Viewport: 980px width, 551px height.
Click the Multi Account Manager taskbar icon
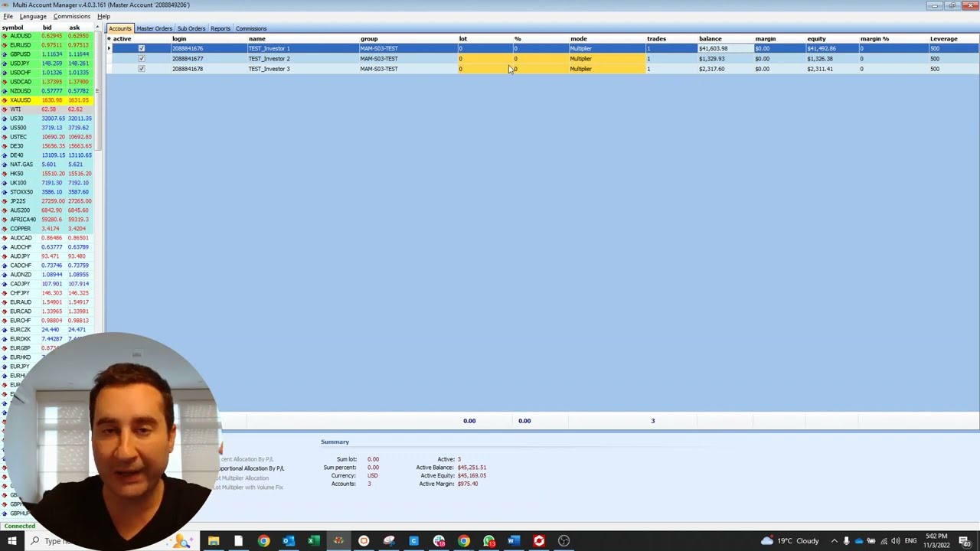coord(338,541)
